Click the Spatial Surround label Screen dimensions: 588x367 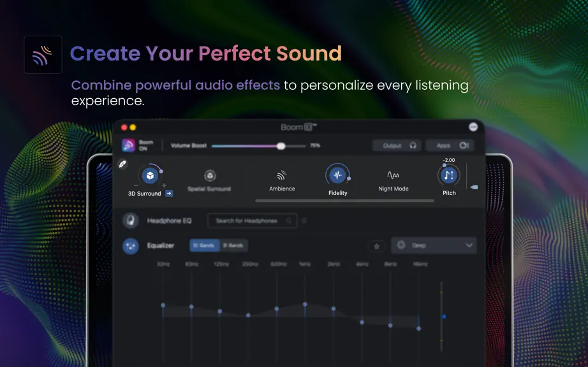[x=209, y=189]
